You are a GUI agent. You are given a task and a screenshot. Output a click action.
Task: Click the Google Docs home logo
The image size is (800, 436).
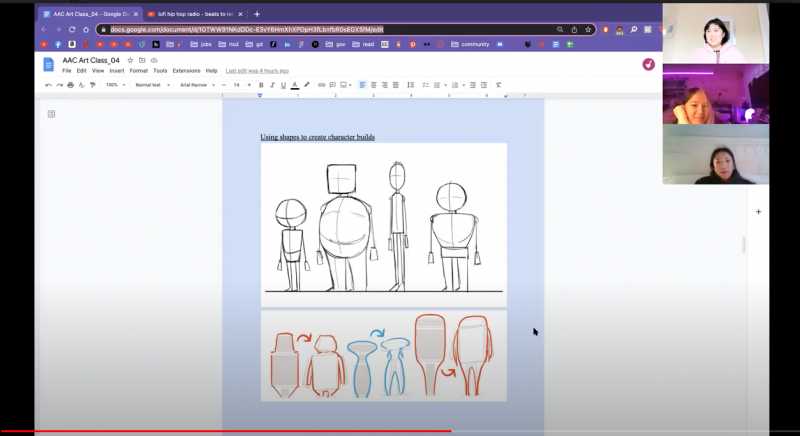[48, 65]
